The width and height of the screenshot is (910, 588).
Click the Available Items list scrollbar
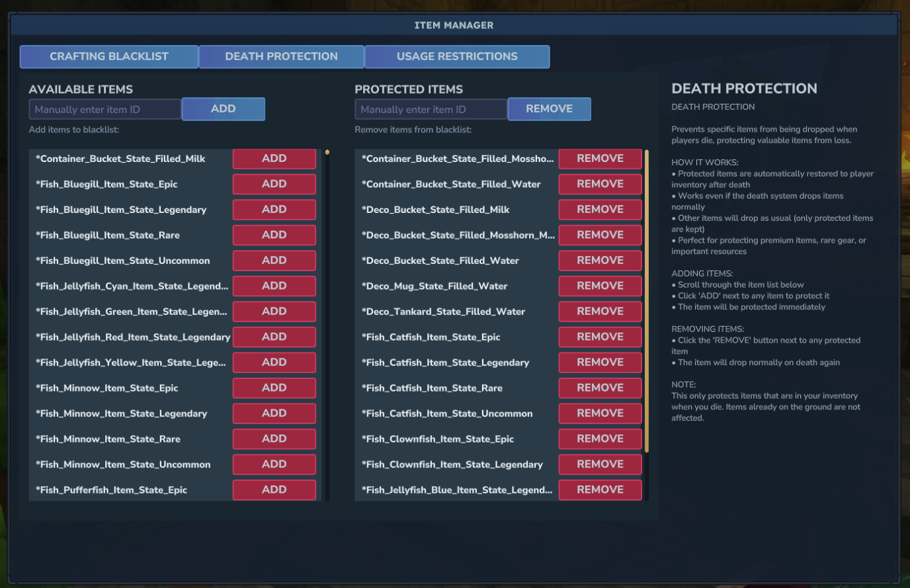coord(327,324)
